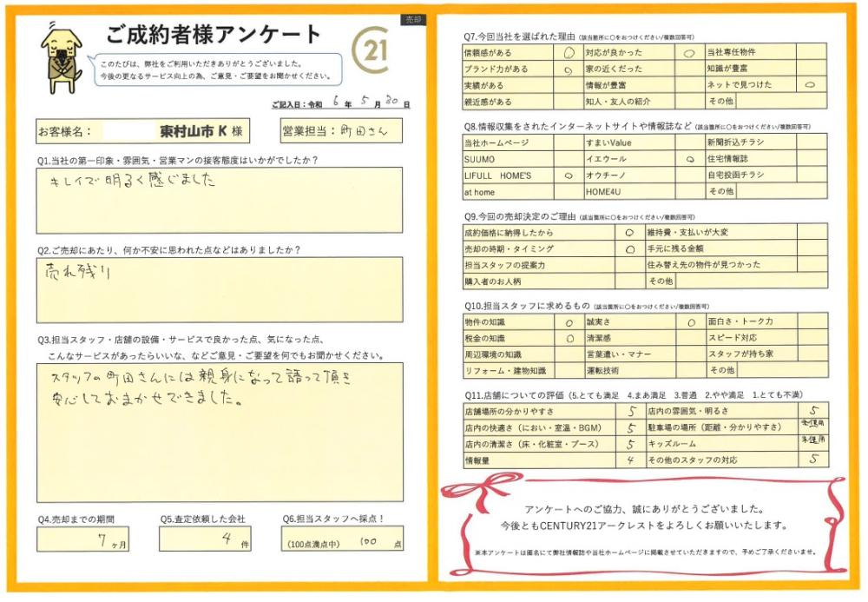Select the circle mark beside 信頼感がある
This screenshot has width=868, height=602.
tap(569, 53)
